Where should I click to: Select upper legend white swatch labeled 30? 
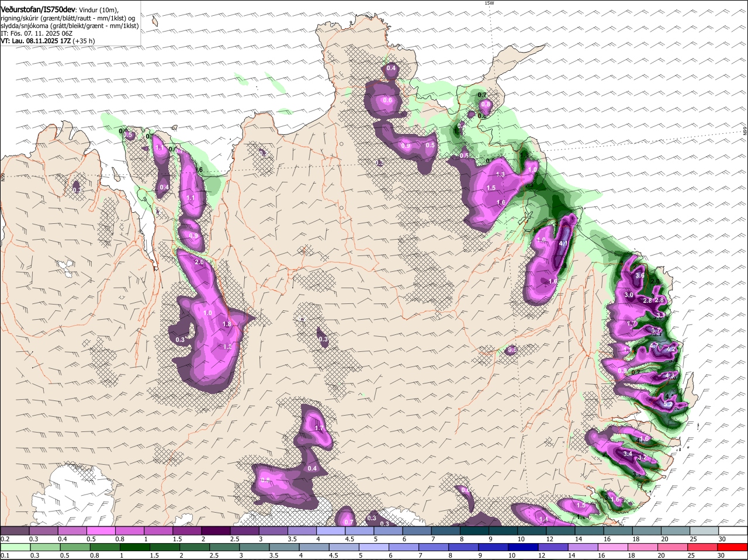pos(733,531)
